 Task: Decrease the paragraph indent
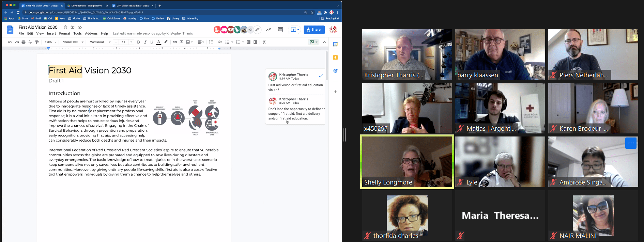click(249, 42)
